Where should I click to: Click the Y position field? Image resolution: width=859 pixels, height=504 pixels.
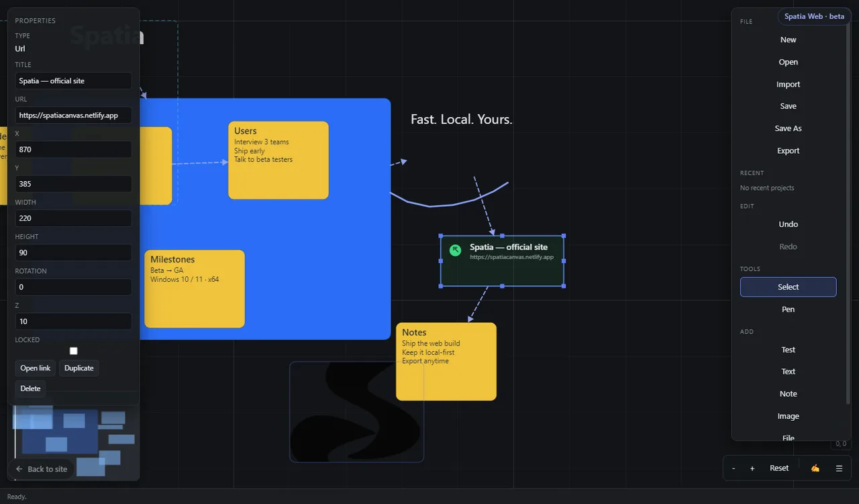coord(74,184)
